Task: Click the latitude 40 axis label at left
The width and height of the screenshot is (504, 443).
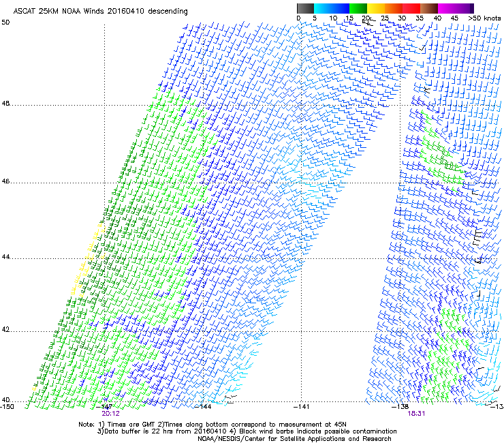Action: click(5, 399)
